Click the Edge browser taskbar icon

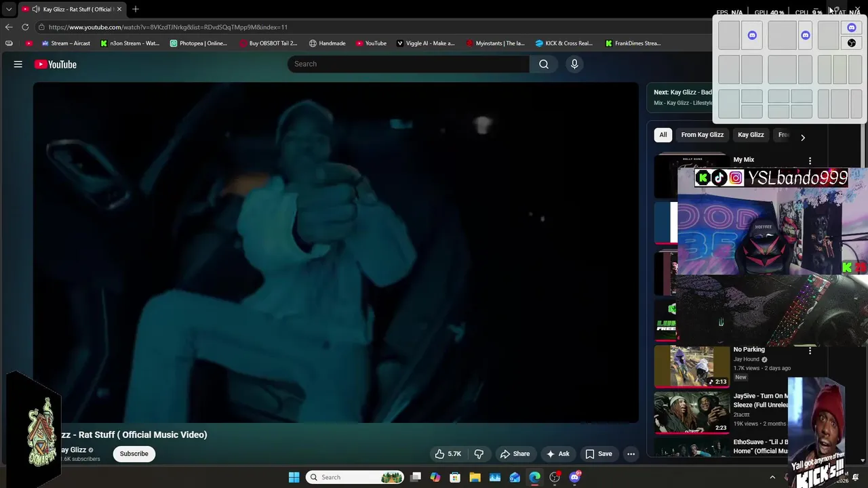pos(535,477)
